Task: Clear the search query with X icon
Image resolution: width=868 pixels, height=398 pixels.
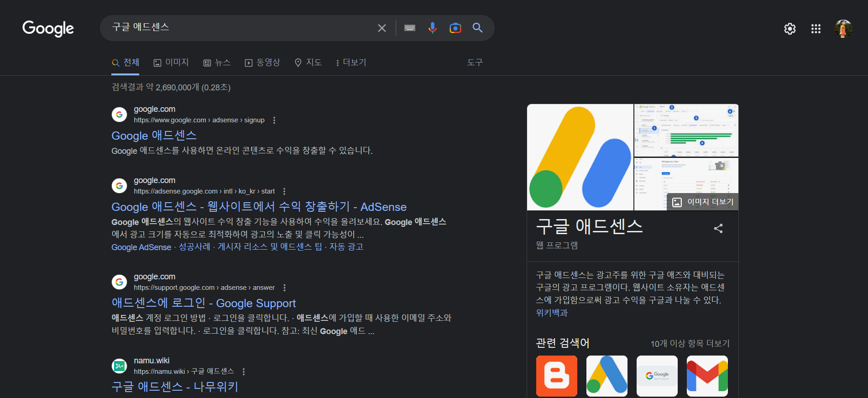Action: [x=382, y=28]
